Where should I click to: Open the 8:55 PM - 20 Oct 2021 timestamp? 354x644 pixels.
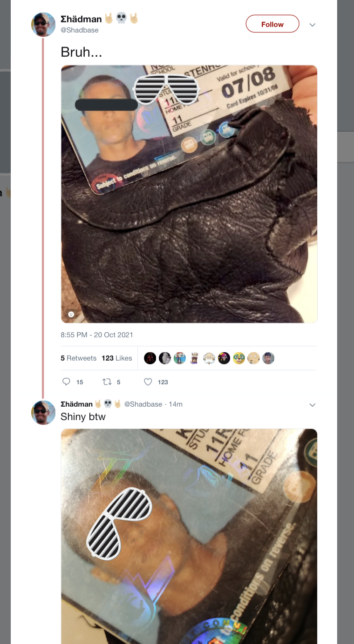pos(97,335)
